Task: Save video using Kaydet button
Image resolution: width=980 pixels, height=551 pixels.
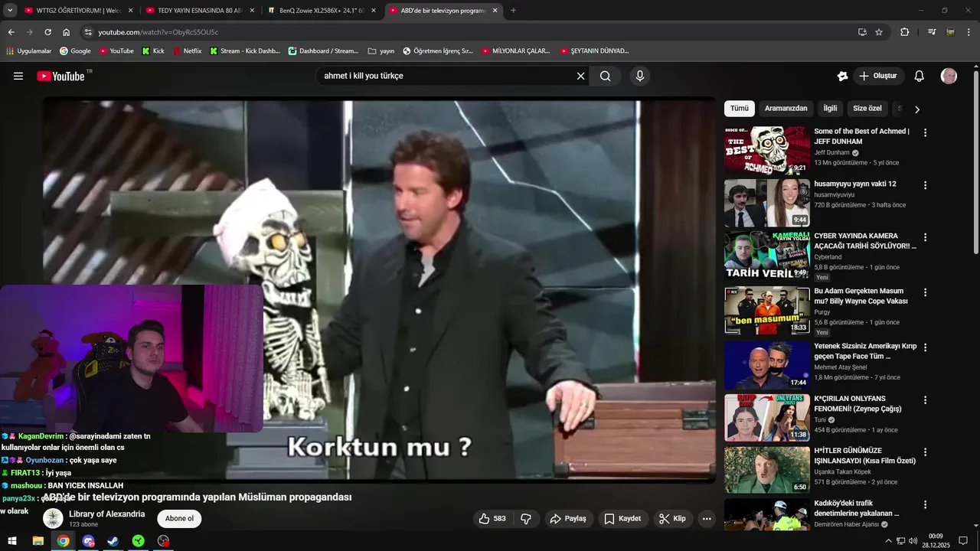Action: tap(622, 519)
